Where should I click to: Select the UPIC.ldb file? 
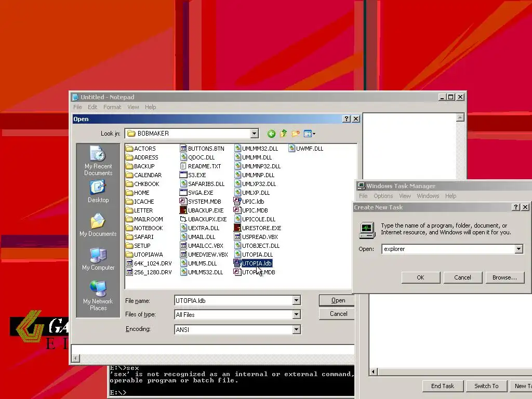coord(249,202)
